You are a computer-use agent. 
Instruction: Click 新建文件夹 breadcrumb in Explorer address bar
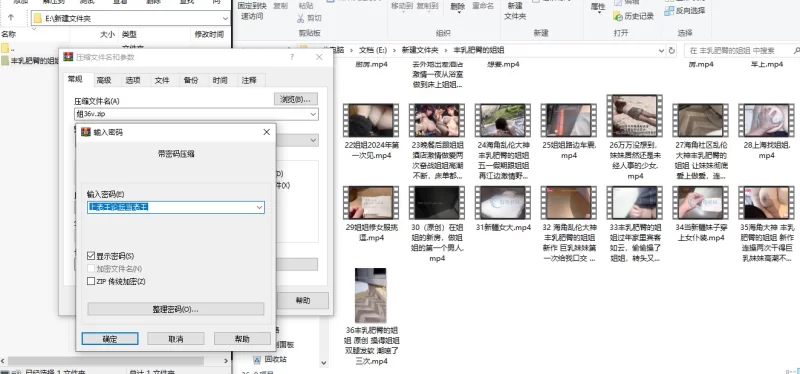click(420, 51)
